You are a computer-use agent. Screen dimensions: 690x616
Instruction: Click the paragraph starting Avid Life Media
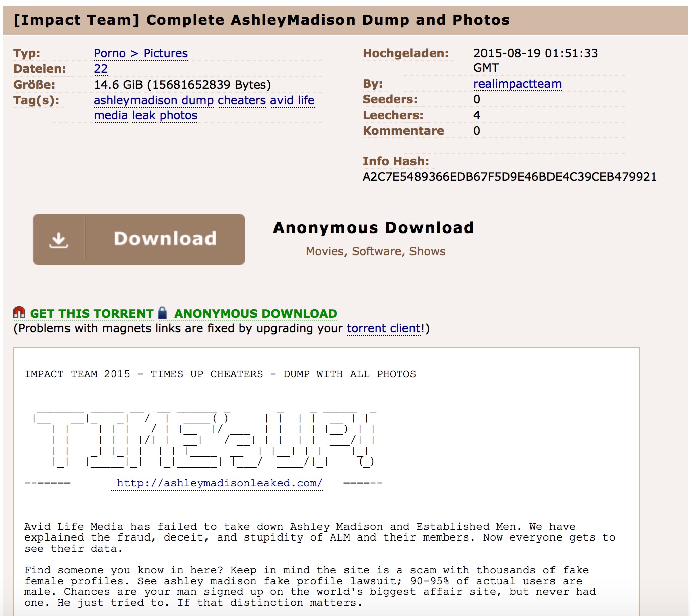[x=320, y=537]
